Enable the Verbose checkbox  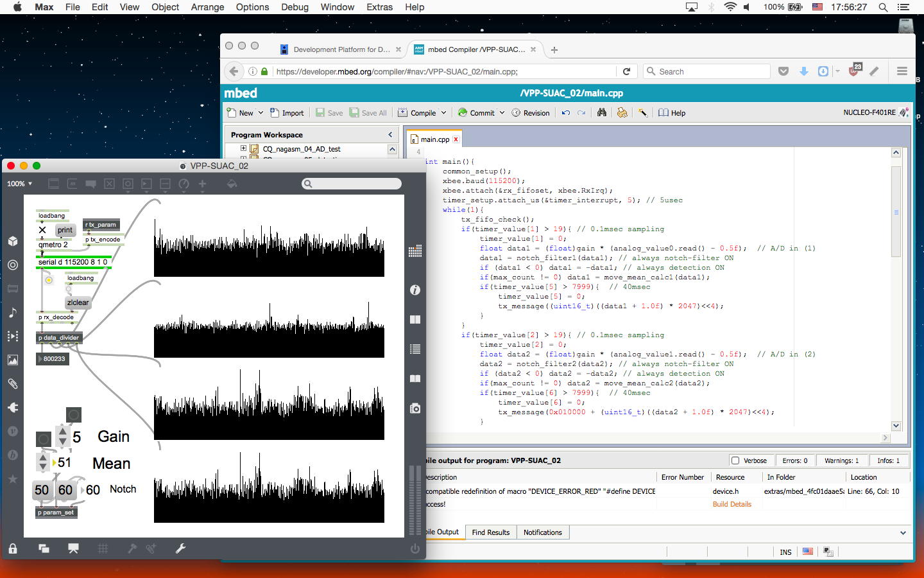735,460
